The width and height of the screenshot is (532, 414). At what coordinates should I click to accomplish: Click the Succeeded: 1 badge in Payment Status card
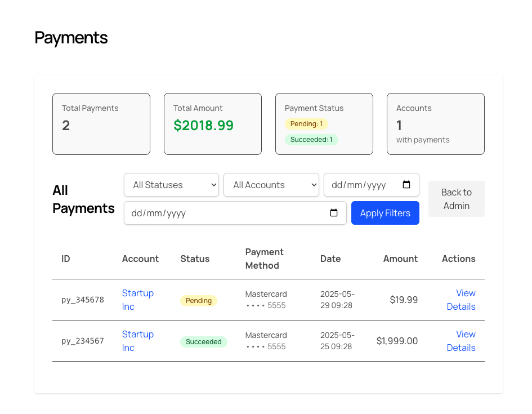(311, 139)
